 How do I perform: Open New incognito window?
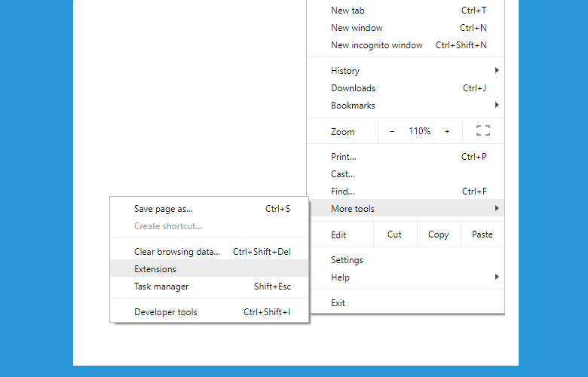406,45
